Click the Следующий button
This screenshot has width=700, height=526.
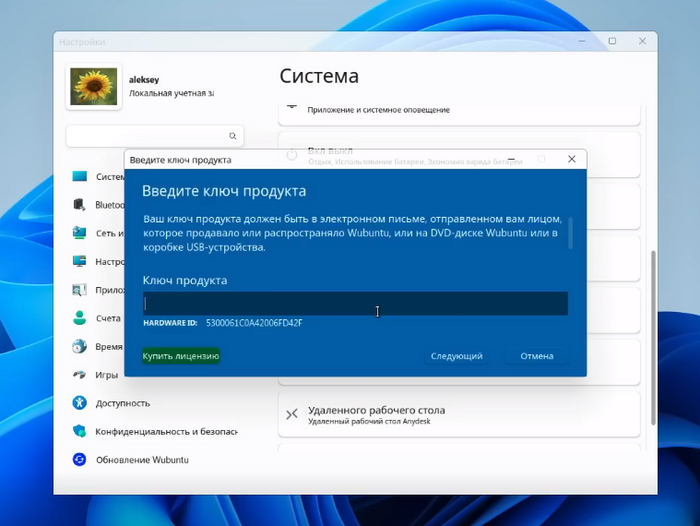click(x=456, y=356)
